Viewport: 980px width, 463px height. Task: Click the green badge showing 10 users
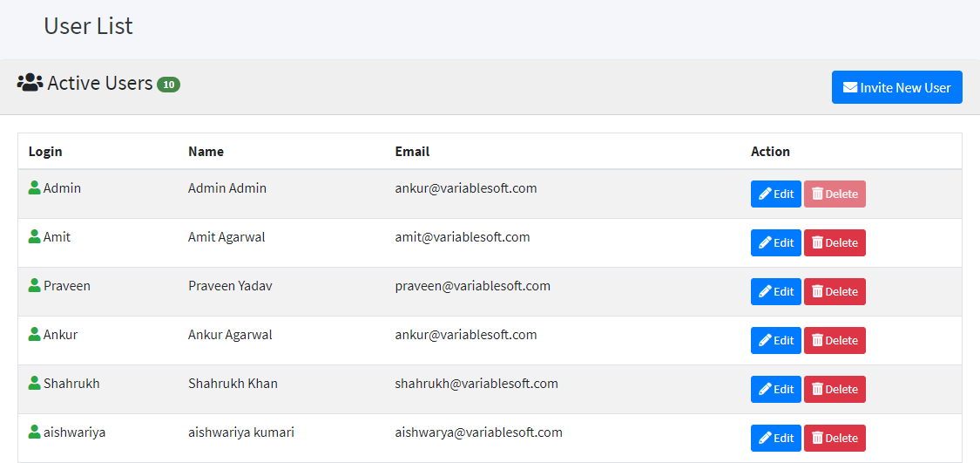[168, 85]
